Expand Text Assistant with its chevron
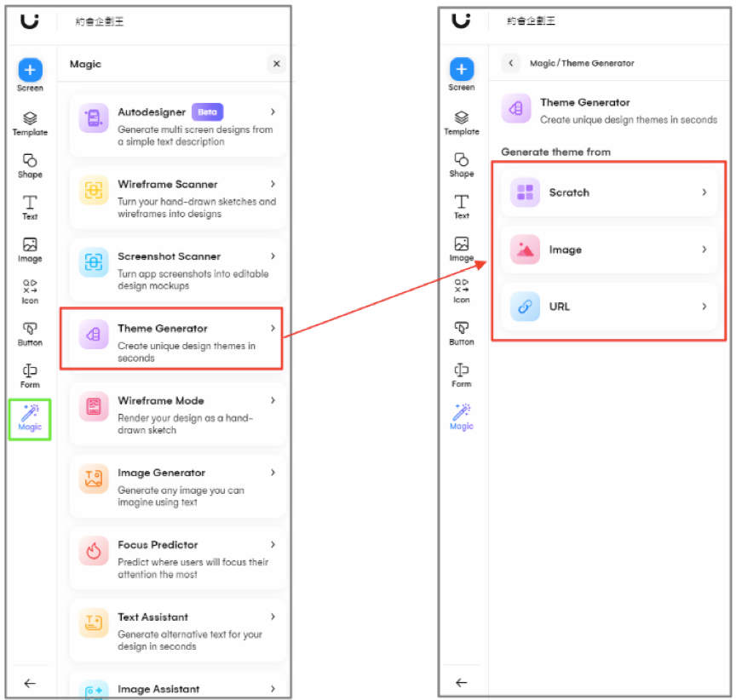 tap(273, 617)
